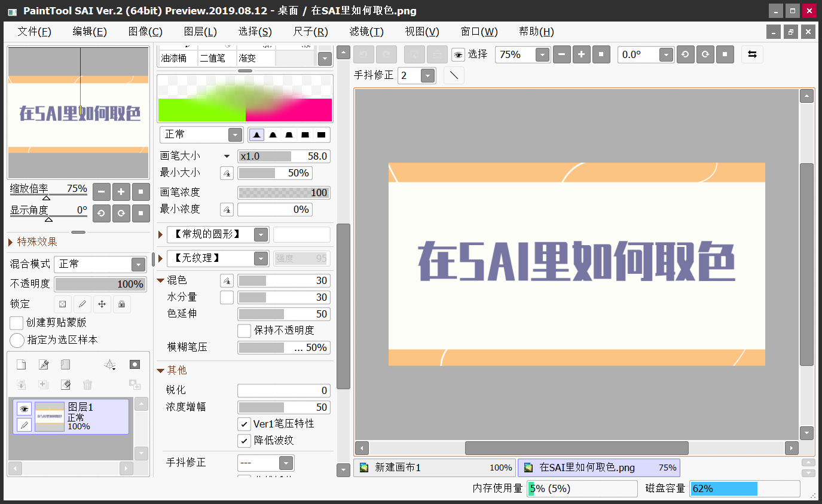
Task: Rotate counterclockwise in the navigator panel
Action: click(x=102, y=213)
